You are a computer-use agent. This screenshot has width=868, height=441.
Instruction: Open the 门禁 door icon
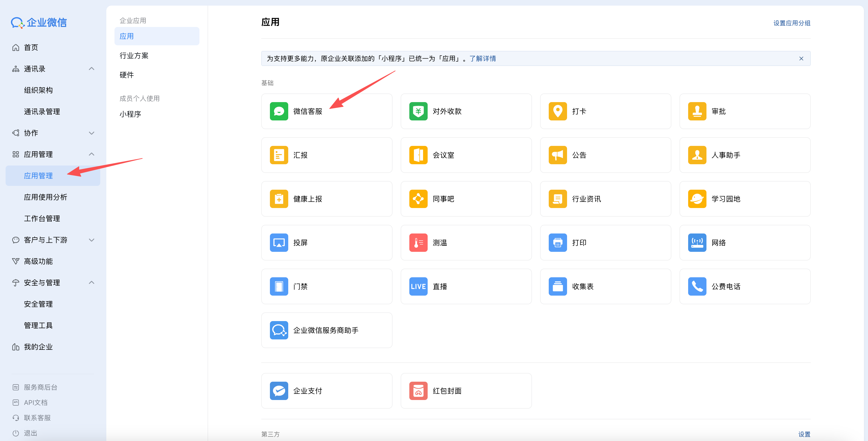[x=279, y=287]
